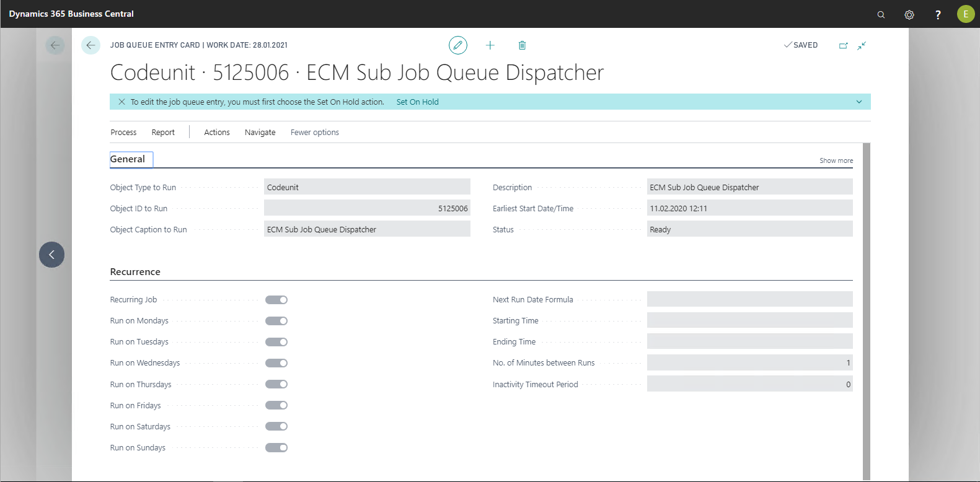
Task: Click the pencil edit icon
Action: [x=457, y=45]
